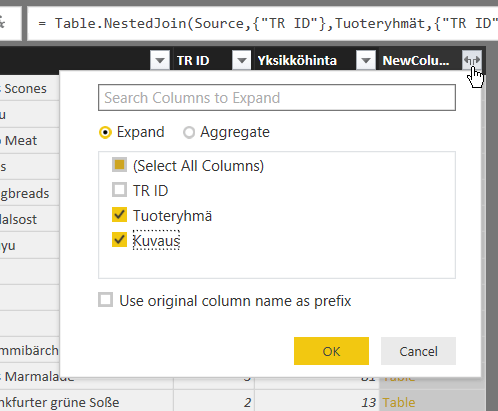Focus the Search Columns to Expand field
This screenshot has height=411, width=498.
click(277, 98)
